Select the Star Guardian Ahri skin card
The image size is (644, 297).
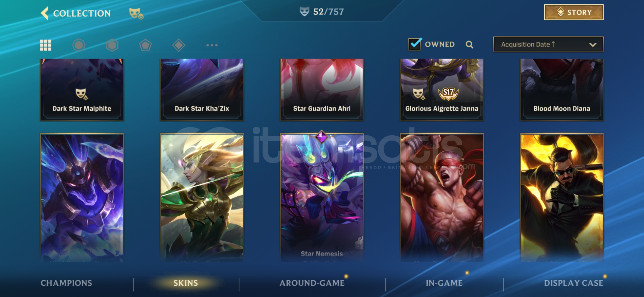click(x=322, y=90)
